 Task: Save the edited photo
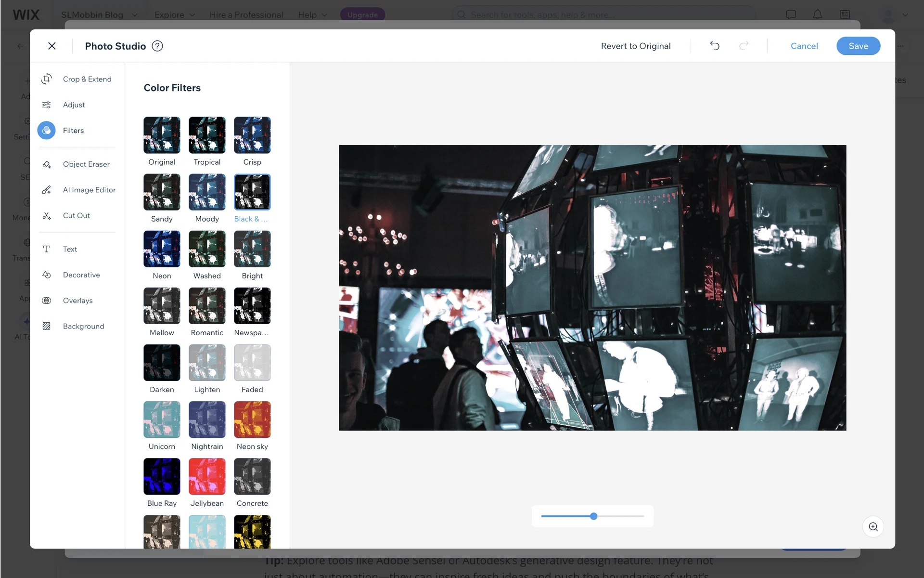tap(858, 46)
